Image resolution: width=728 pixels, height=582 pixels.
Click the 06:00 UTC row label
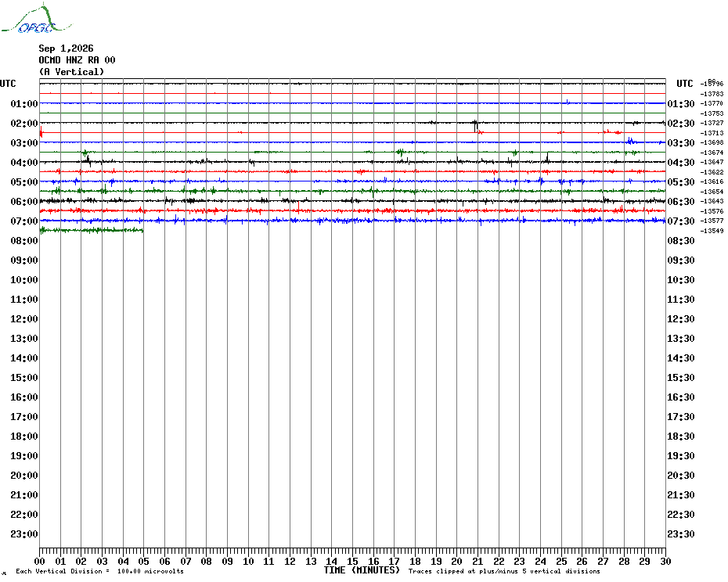[24, 201]
